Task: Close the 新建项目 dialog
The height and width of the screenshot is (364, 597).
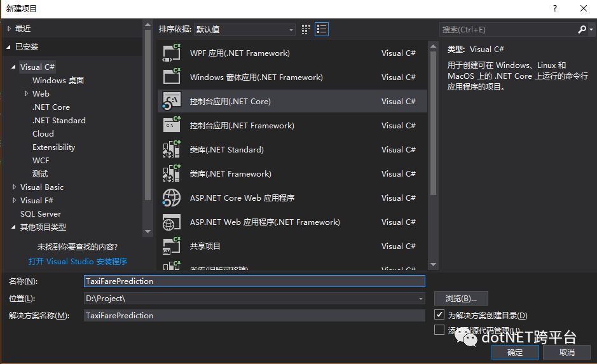Action: coord(583,8)
